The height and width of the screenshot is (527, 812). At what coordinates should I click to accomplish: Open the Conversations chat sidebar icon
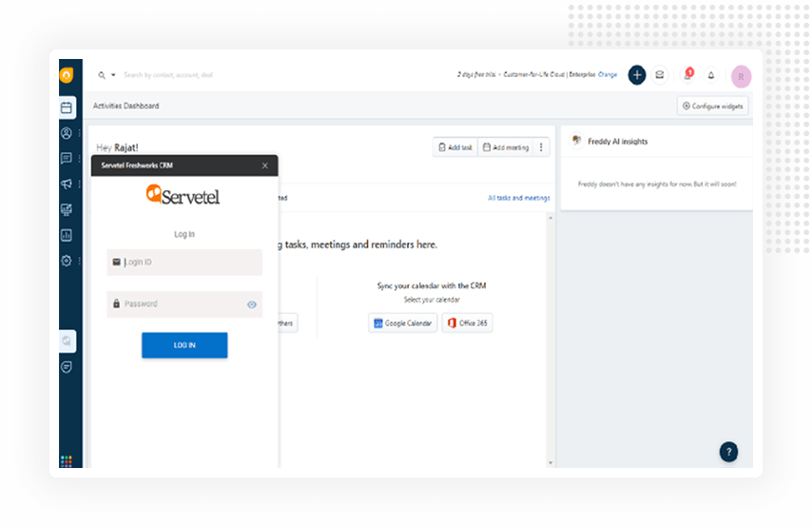click(x=67, y=158)
